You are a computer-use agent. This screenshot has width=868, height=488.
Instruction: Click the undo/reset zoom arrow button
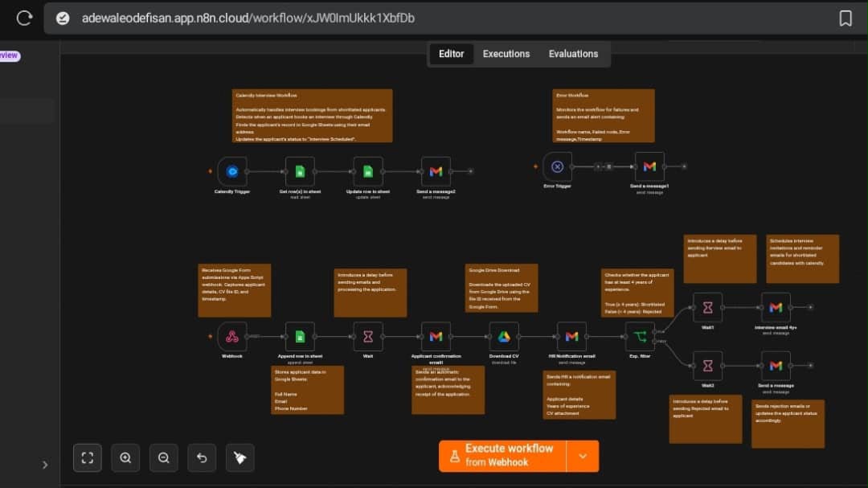tap(202, 457)
